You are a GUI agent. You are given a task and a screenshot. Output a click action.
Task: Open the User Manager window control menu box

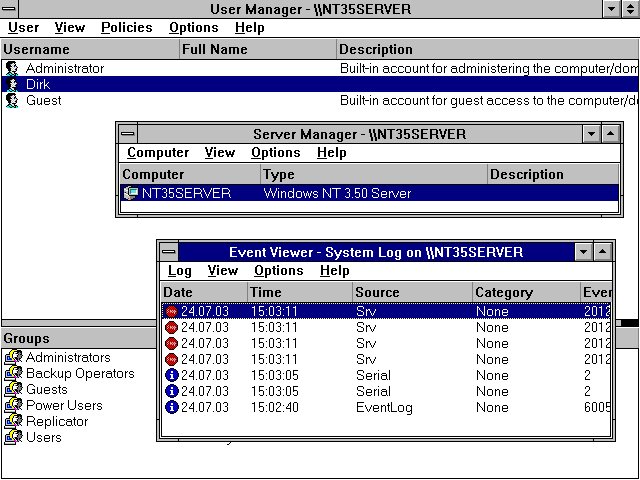(x=9, y=9)
